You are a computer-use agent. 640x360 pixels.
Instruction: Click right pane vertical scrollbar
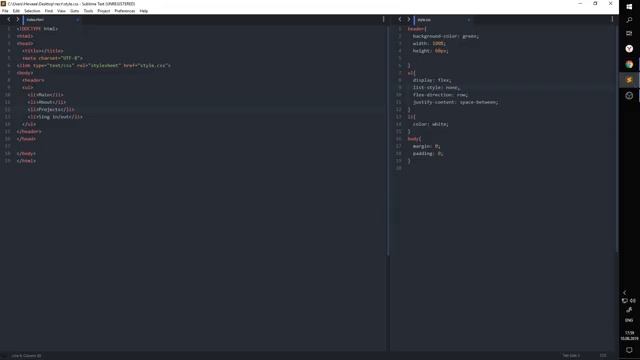tap(617, 139)
